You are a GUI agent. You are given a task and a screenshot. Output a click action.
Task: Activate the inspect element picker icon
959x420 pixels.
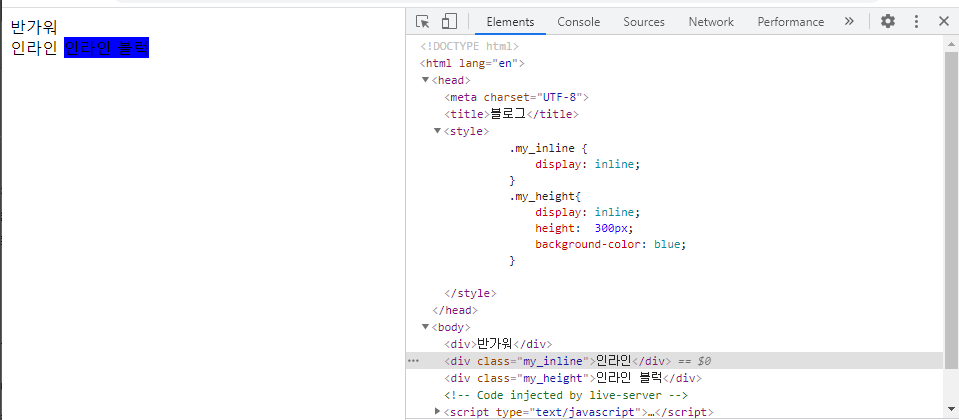point(423,21)
